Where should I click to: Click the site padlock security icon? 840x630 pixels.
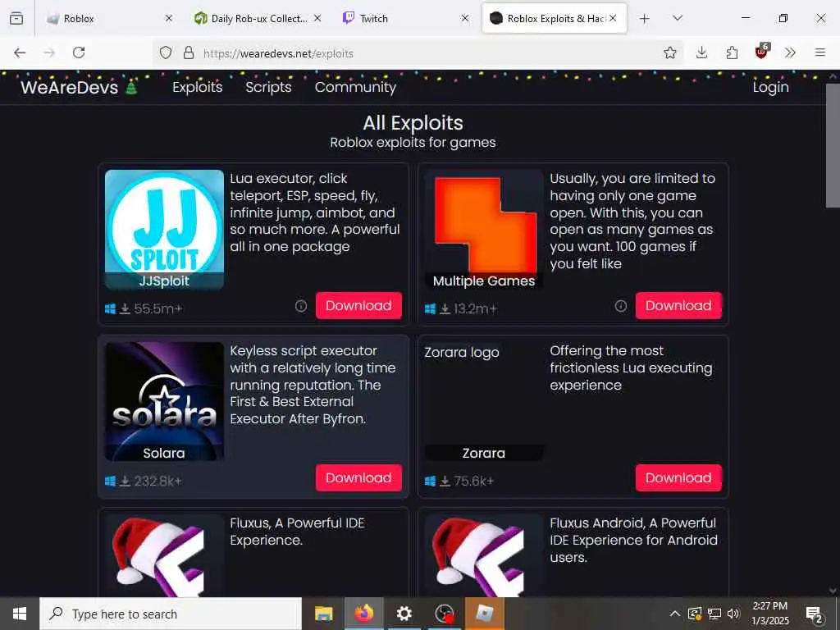tap(189, 53)
